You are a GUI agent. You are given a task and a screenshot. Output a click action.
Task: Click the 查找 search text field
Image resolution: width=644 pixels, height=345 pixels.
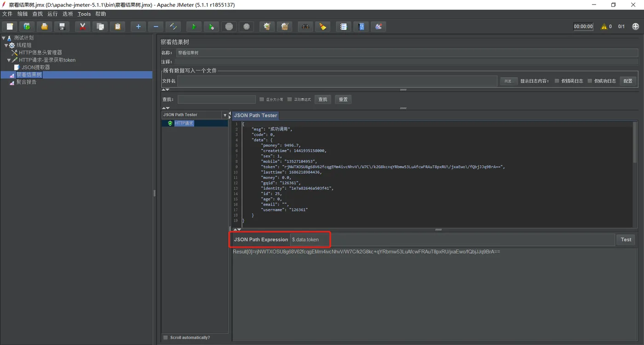[217, 99]
